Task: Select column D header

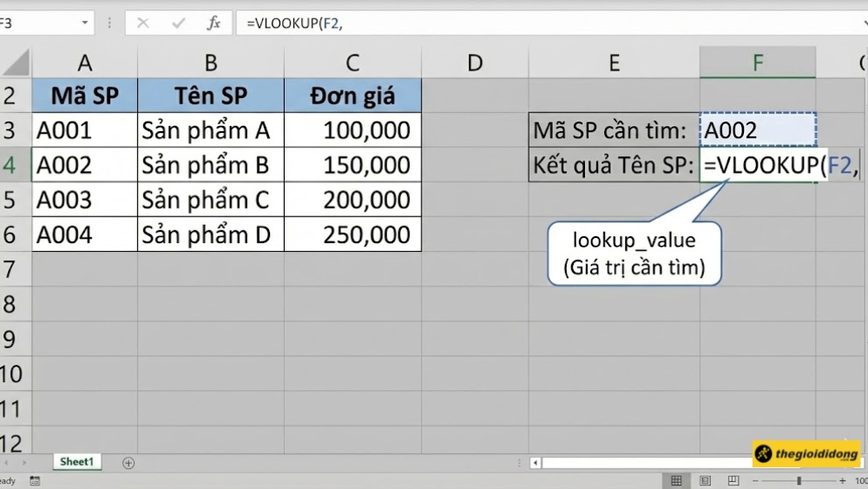Action: [475, 63]
